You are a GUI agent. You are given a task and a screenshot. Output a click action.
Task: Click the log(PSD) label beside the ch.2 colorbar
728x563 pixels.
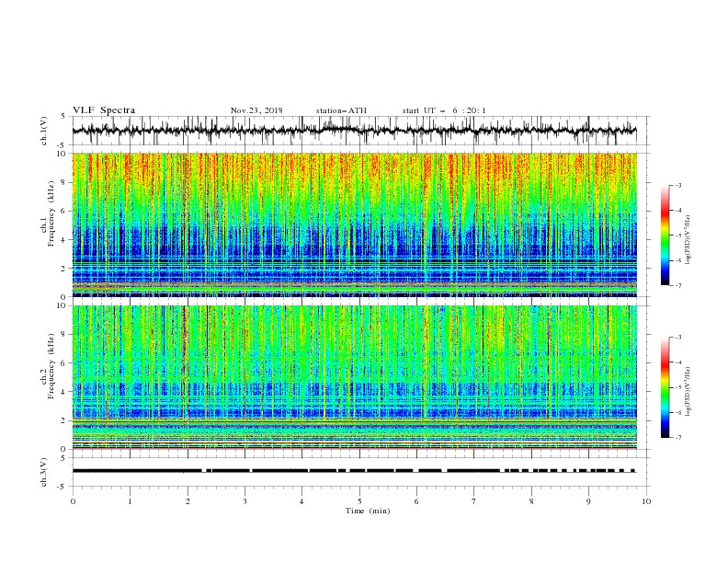(688, 392)
